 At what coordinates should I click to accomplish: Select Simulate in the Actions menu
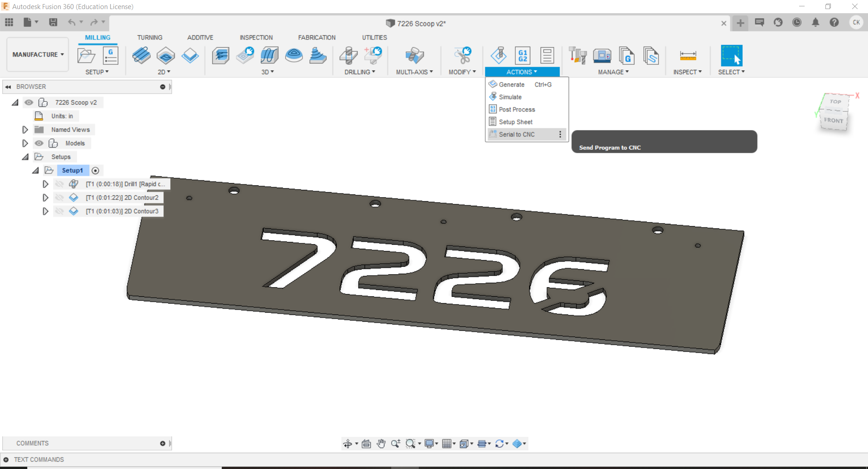click(x=510, y=97)
